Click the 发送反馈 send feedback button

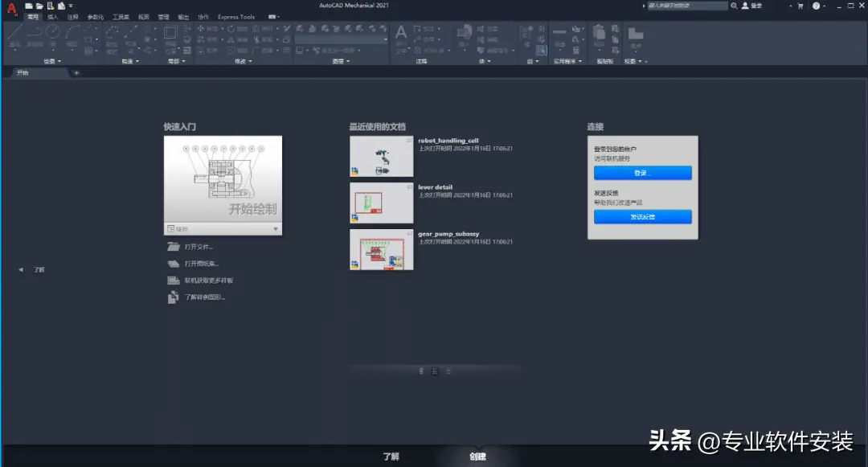coord(642,217)
